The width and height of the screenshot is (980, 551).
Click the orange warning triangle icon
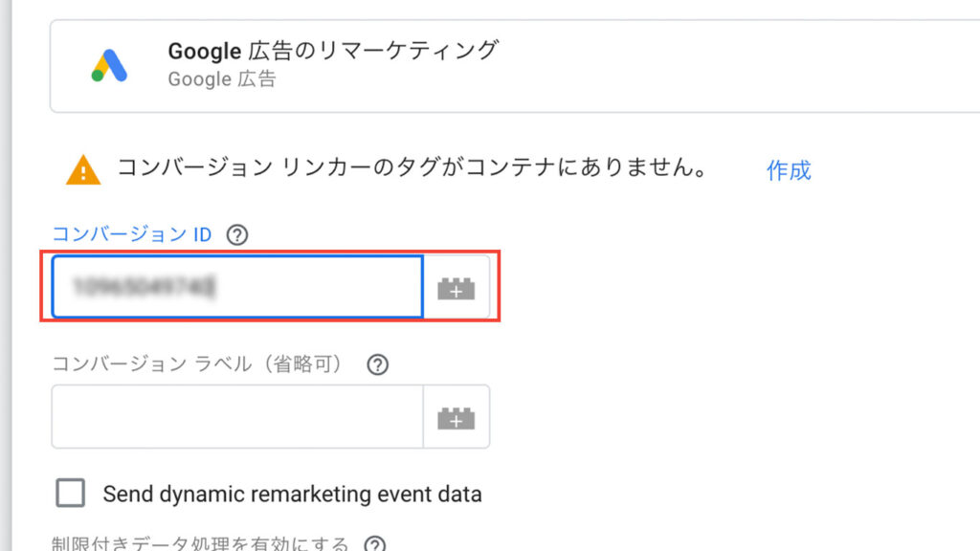83,170
